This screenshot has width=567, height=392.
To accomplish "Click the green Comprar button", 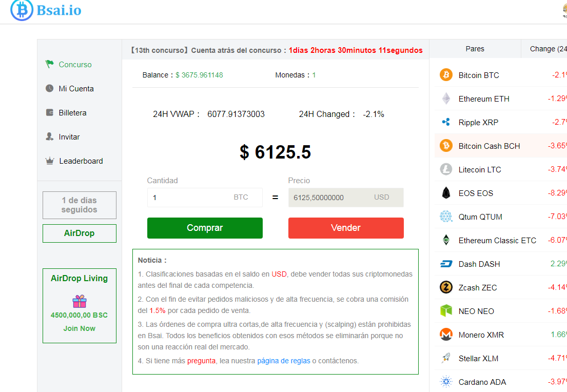I will [205, 228].
